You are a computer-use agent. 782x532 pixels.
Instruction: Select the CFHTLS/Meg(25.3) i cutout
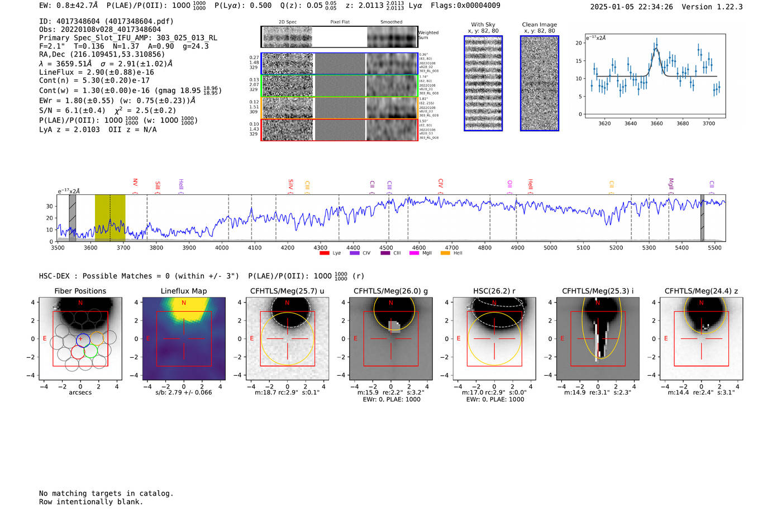pyautogui.click(x=598, y=339)
